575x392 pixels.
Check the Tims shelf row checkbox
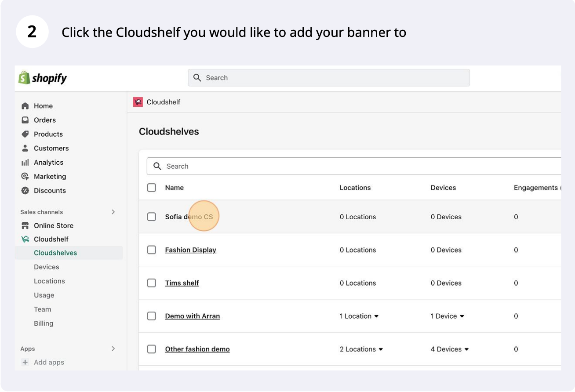[x=152, y=283]
